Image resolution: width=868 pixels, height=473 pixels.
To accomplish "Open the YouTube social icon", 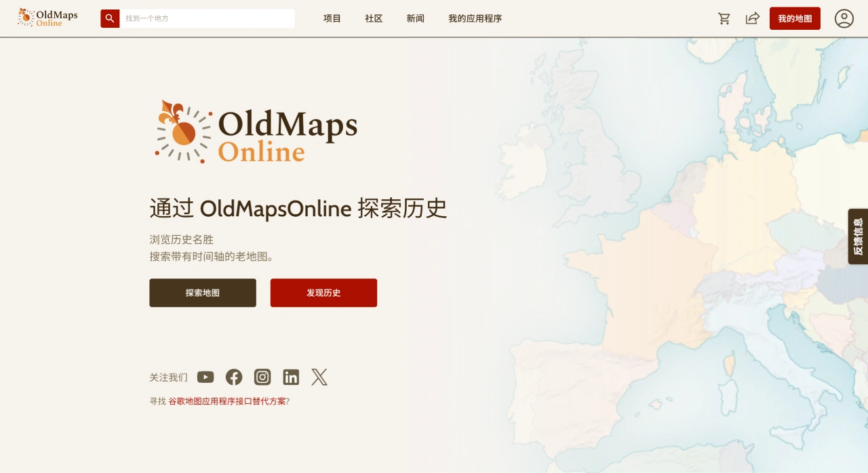I will (205, 377).
